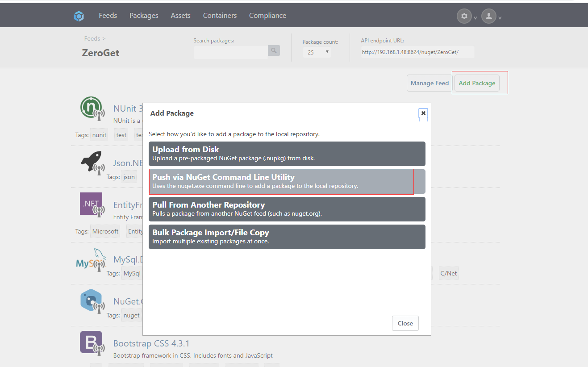Select Upload from Disk option
This screenshot has height=367, width=588.
click(287, 154)
